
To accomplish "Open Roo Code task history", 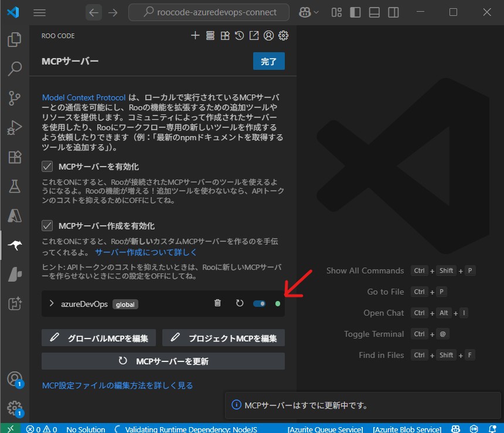I will (x=239, y=35).
